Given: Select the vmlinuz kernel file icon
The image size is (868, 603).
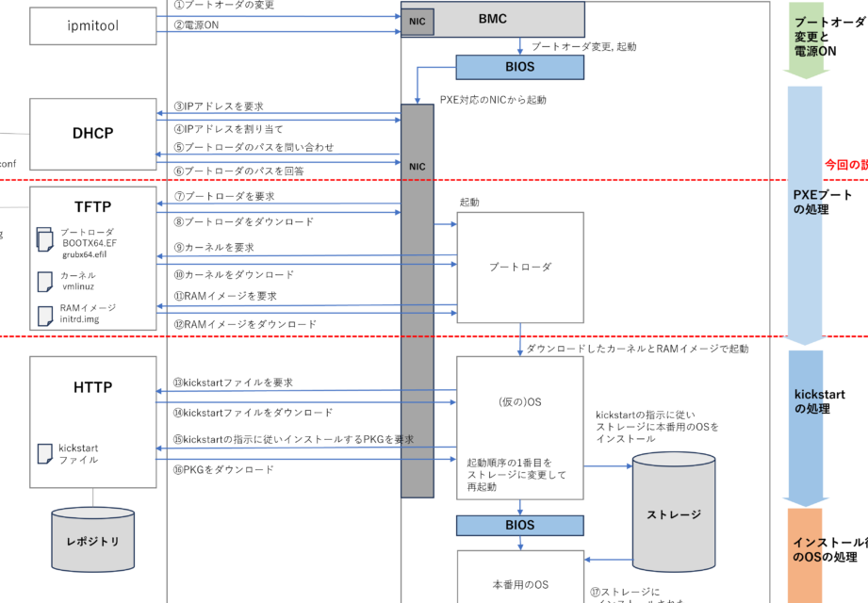Looking at the screenshot, I should coord(44,281).
